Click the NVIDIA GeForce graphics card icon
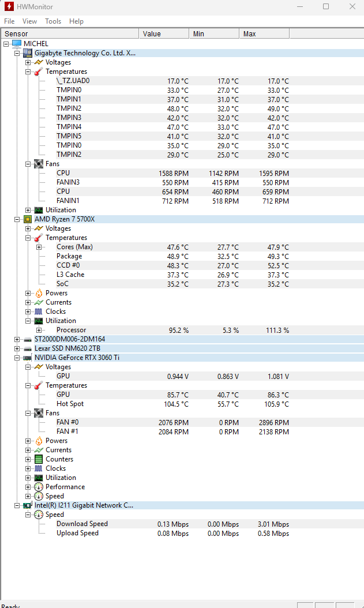 click(x=28, y=358)
